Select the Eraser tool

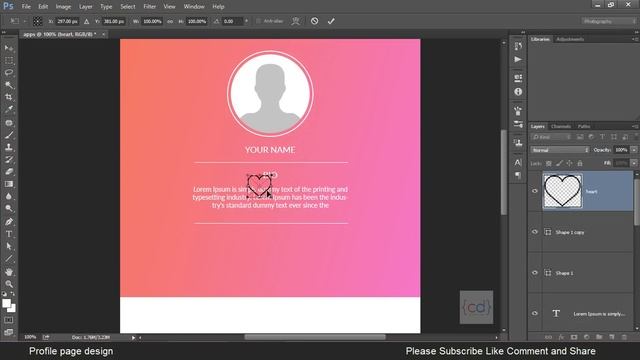(x=9, y=171)
